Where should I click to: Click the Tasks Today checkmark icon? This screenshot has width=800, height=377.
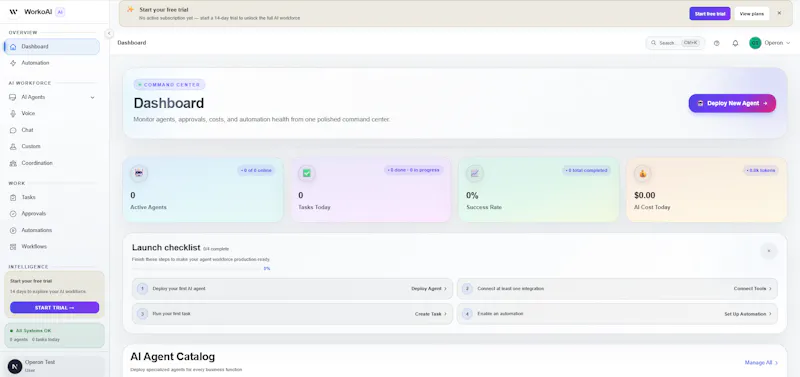click(x=307, y=173)
